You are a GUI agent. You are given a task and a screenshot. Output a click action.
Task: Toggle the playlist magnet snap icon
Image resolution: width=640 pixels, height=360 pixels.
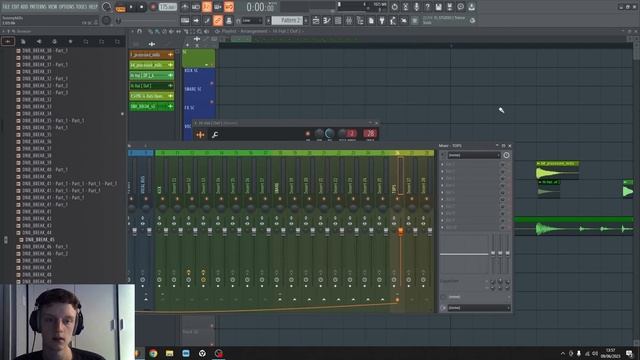tap(140, 31)
